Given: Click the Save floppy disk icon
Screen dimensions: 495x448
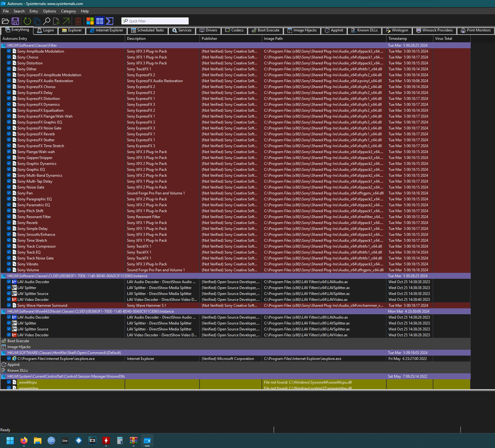Looking at the screenshot, I should (x=15, y=21).
